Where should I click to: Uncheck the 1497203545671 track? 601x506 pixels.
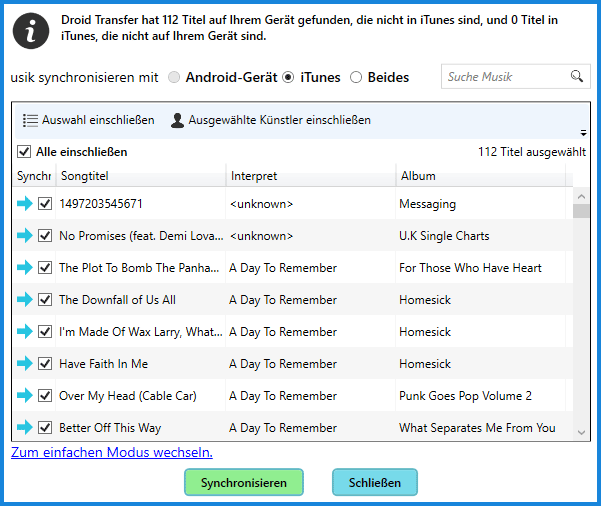[45, 204]
